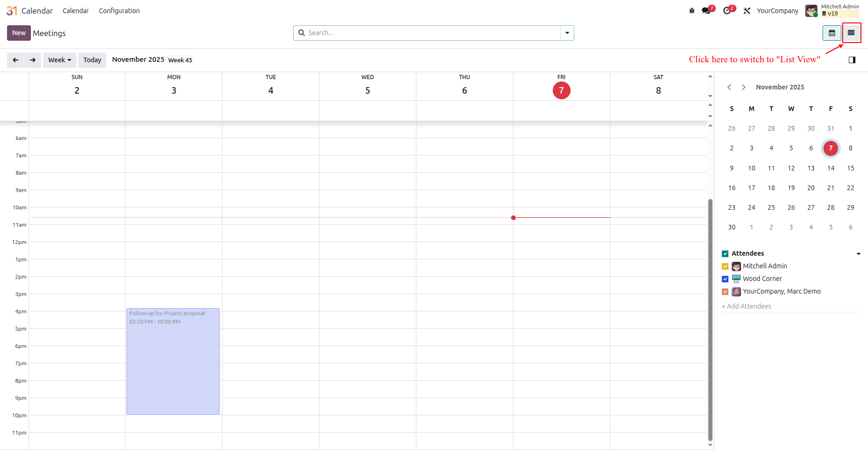
Task: Pick October 31 in mini calendar
Action: pyautogui.click(x=831, y=128)
